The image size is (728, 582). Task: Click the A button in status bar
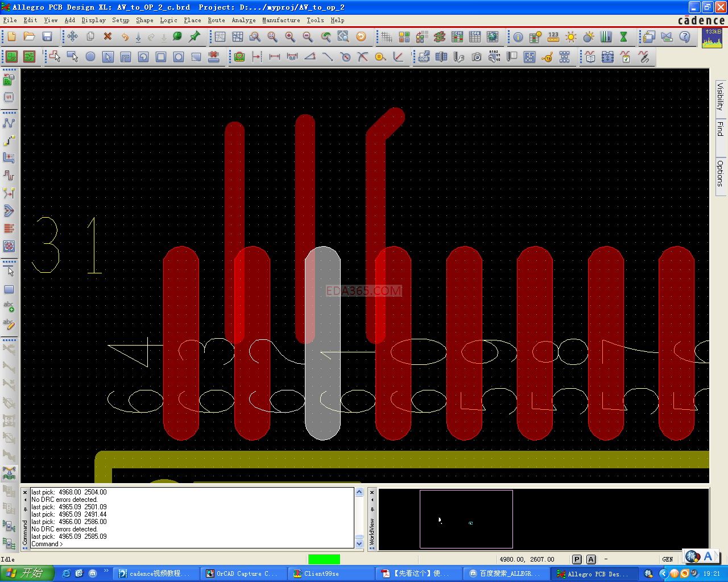pos(591,559)
